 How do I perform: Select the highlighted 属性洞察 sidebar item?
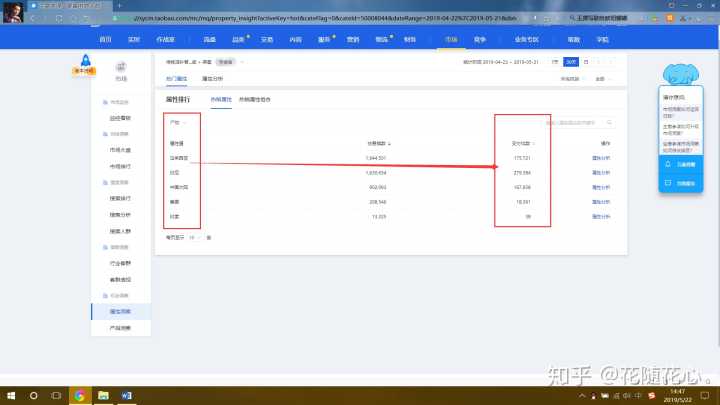(120, 311)
